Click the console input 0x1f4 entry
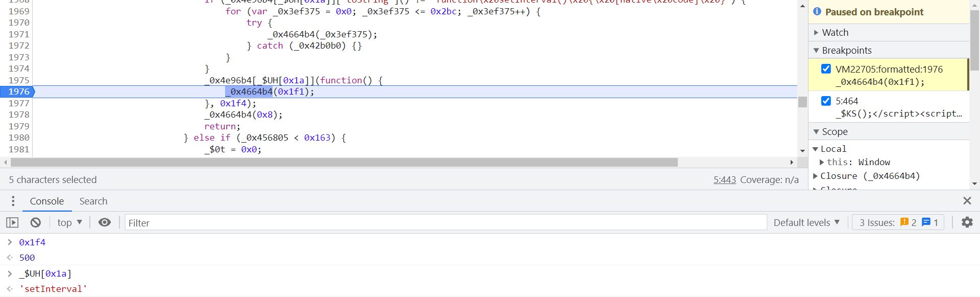This screenshot has width=980, height=297. pos(32,242)
